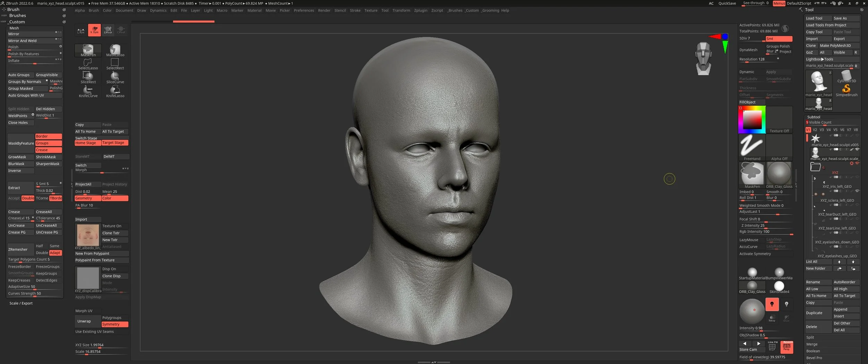Pick the KnifeCurve brush

click(88, 92)
